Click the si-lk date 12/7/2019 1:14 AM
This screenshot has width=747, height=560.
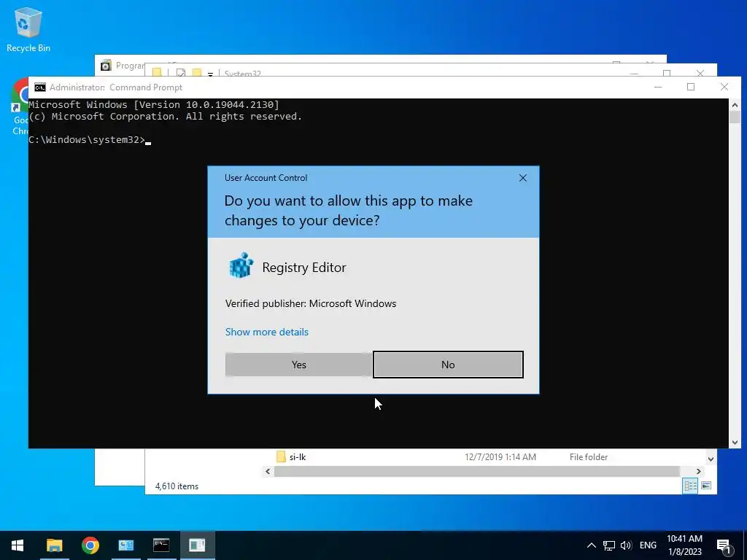[500, 457]
